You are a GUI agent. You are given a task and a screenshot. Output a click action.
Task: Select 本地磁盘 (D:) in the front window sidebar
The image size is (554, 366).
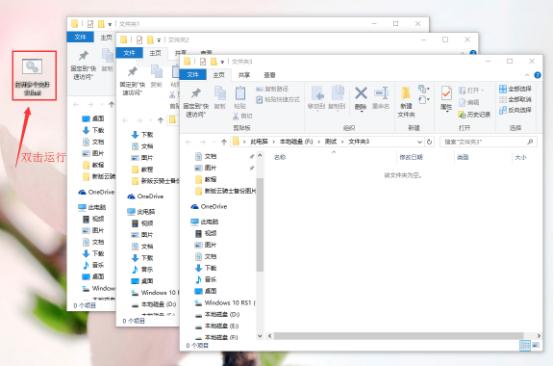pyautogui.click(x=218, y=314)
